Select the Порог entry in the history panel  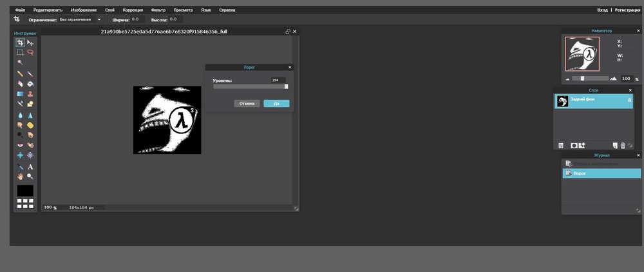[x=601, y=173]
